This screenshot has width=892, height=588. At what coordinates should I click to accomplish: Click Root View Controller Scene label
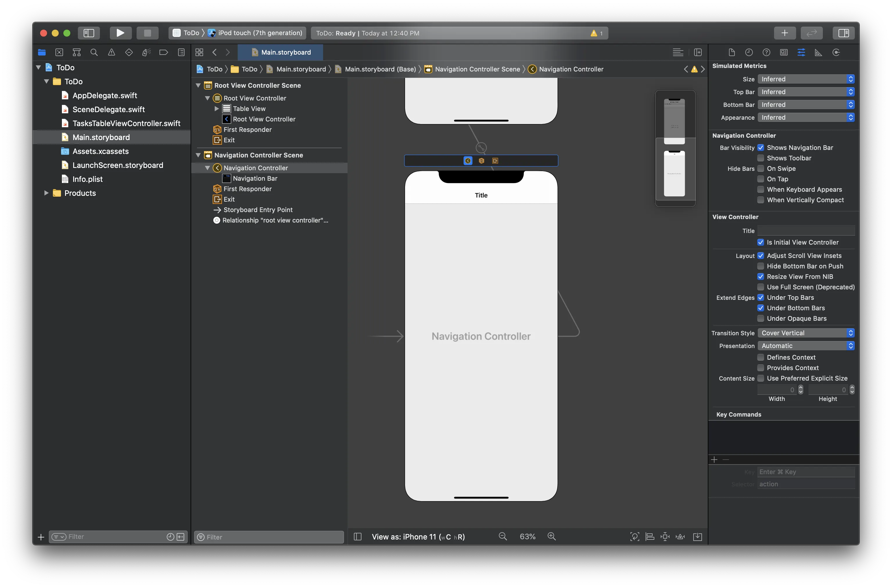[x=257, y=85]
